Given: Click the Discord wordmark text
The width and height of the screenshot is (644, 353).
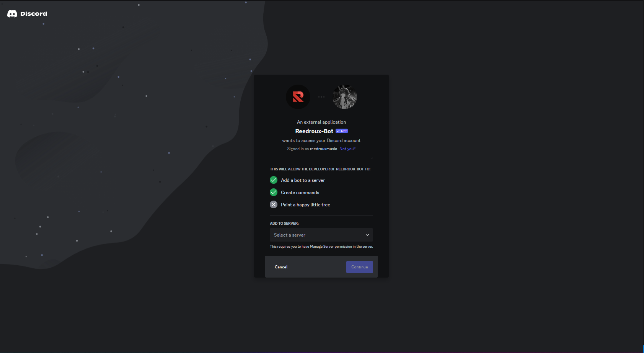Looking at the screenshot, I should click(x=34, y=14).
